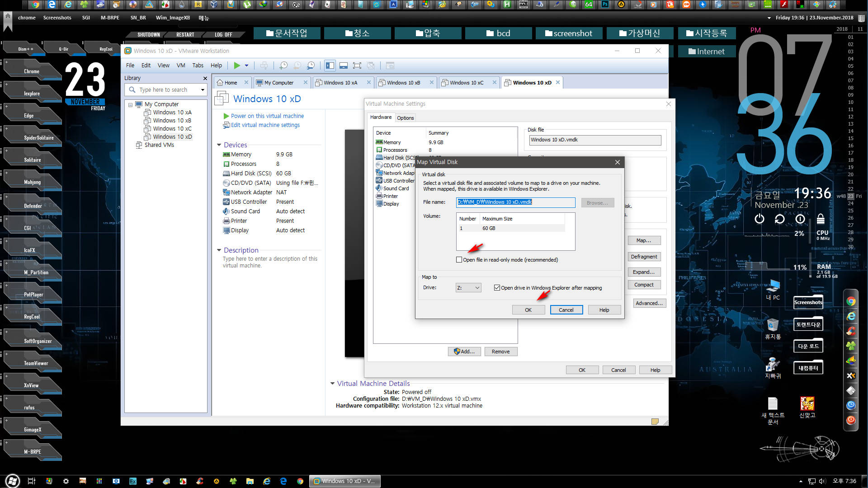The image size is (868, 488).
Task: Click the Defragment button
Action: pyautogui.click(x=644, y=257)
